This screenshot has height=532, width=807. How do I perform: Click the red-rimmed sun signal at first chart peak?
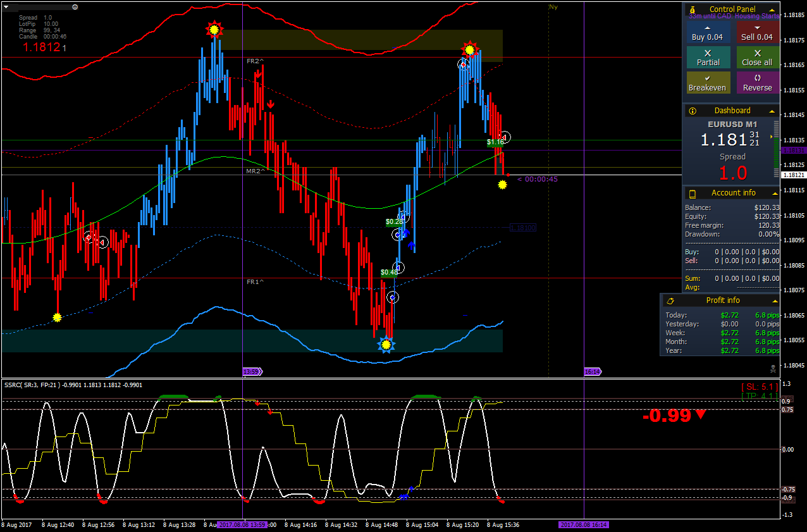214,29
